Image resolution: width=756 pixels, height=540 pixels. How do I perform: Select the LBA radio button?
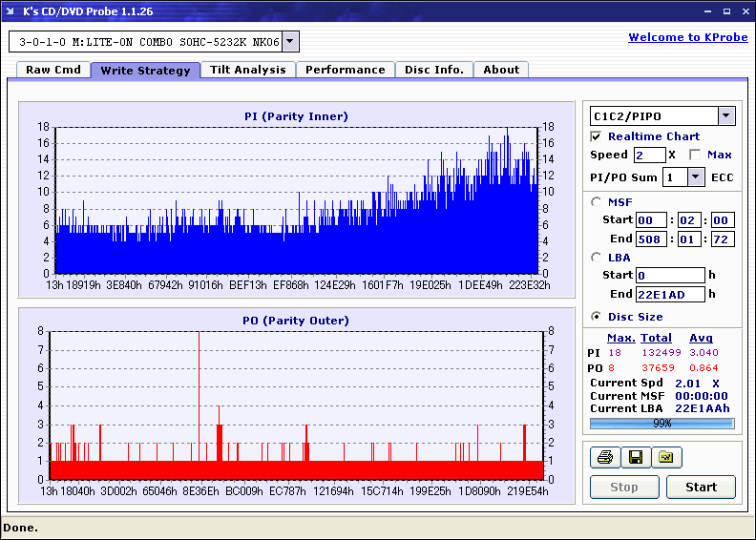pyautogui.click(x=598, y=258)
